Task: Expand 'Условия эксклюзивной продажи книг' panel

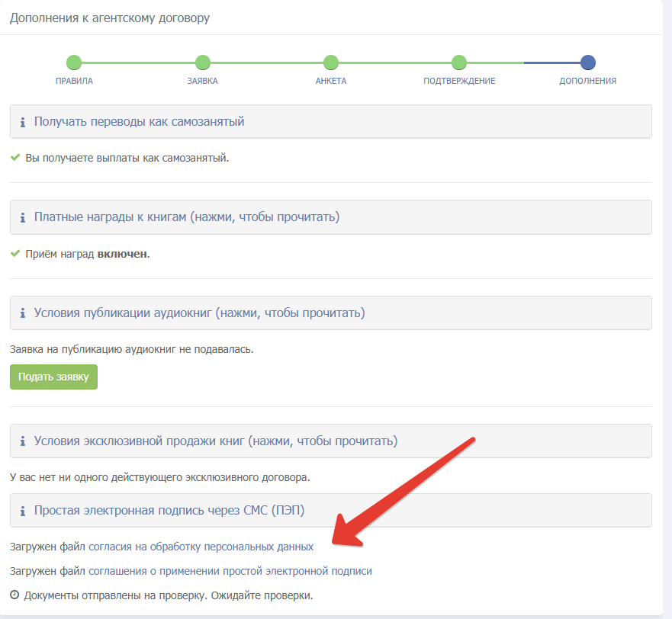Action: coord(331,441)
